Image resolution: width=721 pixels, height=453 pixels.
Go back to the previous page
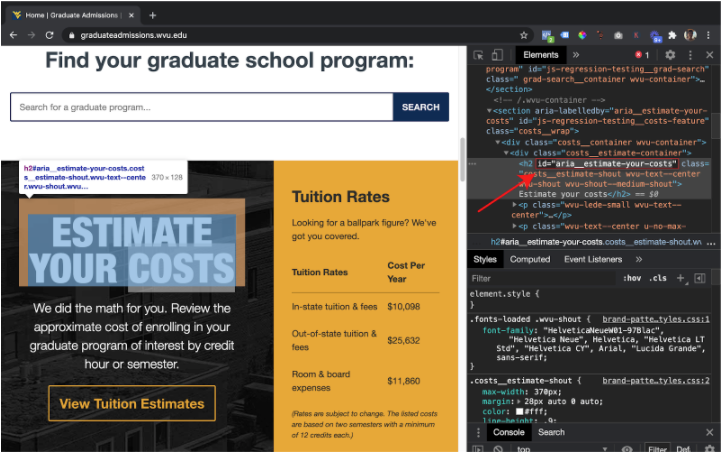(13, 35)
